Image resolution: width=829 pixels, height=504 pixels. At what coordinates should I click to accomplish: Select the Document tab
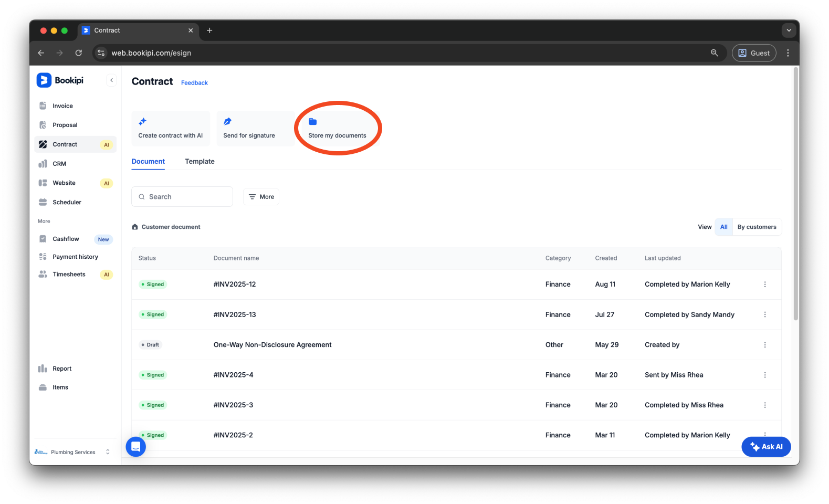148,162
